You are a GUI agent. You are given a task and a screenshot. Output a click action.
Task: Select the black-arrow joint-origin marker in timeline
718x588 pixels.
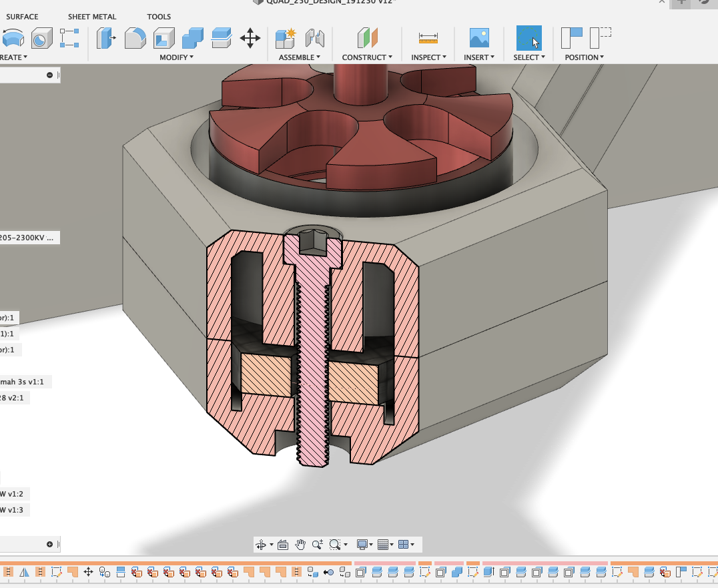(x=328, y=572)
